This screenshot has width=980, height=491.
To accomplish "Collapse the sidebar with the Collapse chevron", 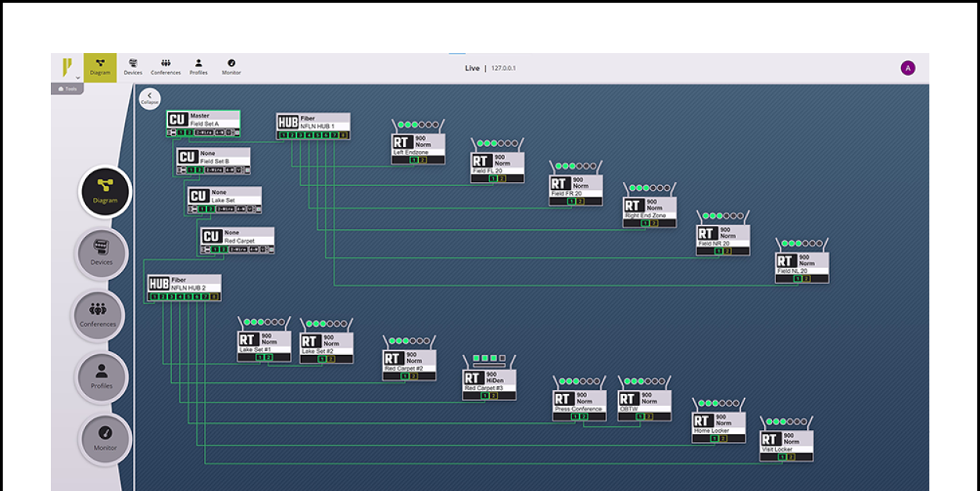I will [149, 99].
